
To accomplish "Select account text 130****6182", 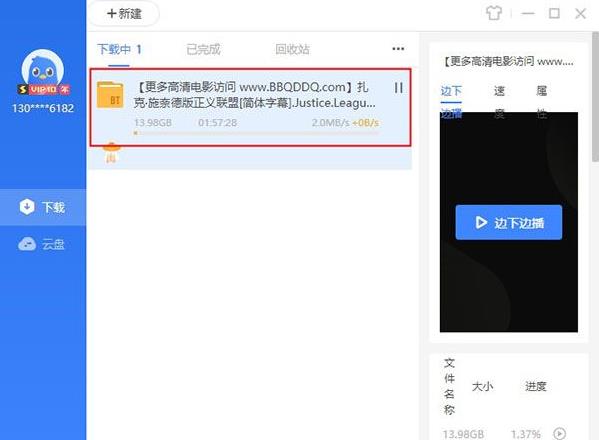I will click(x=43, y=108).
